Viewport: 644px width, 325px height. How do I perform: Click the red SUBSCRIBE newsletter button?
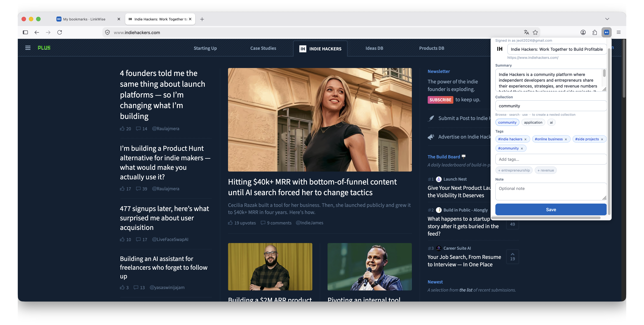pos(440,100)
